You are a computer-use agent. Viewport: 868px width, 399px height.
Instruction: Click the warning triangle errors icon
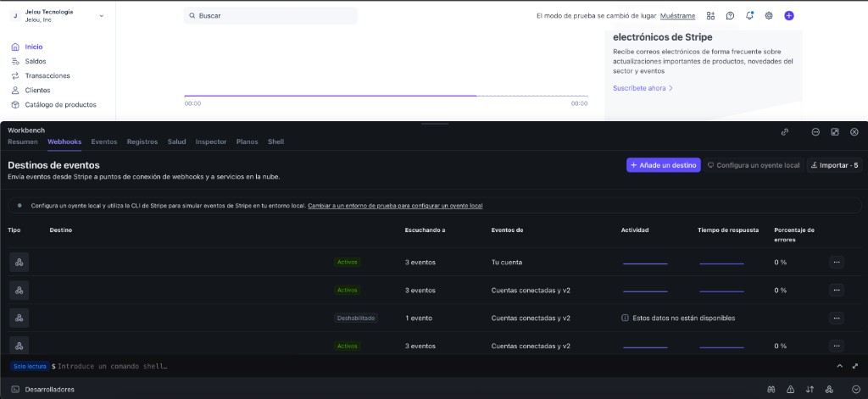(791, 390)
